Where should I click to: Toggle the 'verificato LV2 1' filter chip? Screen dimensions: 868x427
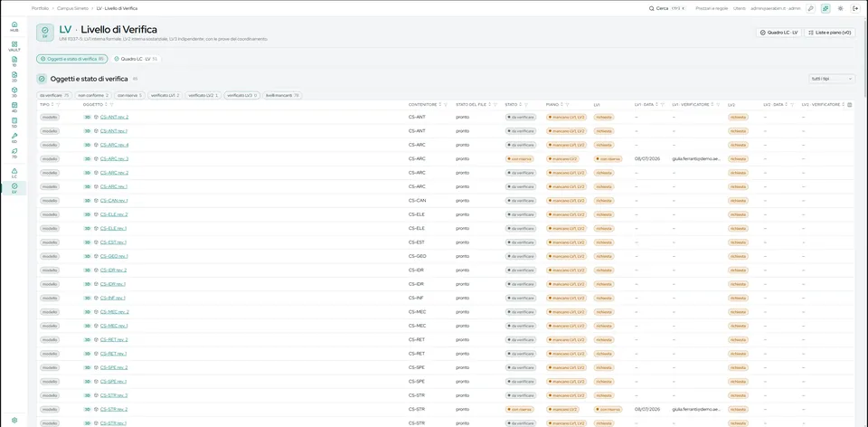[x=203, y=95]
